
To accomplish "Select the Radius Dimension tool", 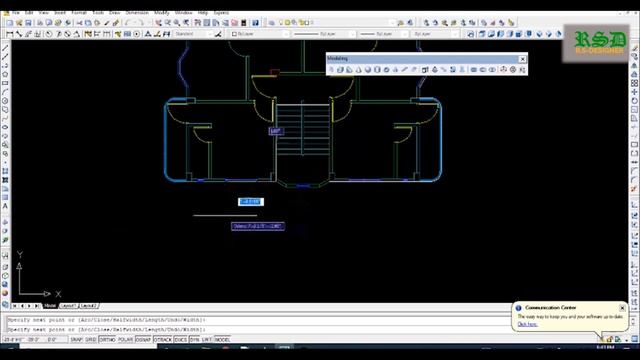I will pos(49,34).
